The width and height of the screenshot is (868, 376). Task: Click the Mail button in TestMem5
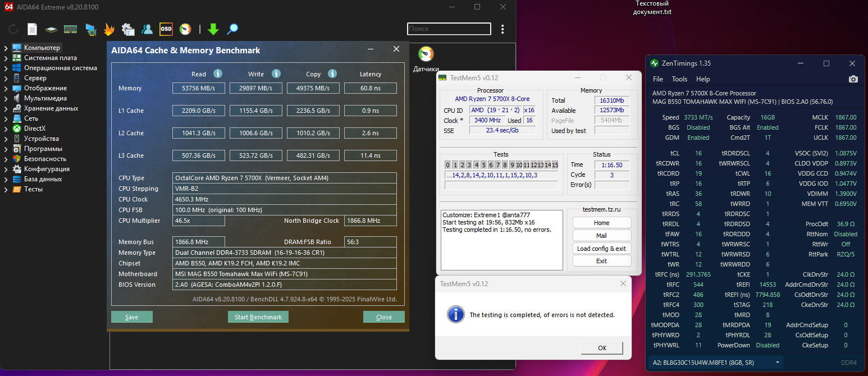[x=602, y=236]
